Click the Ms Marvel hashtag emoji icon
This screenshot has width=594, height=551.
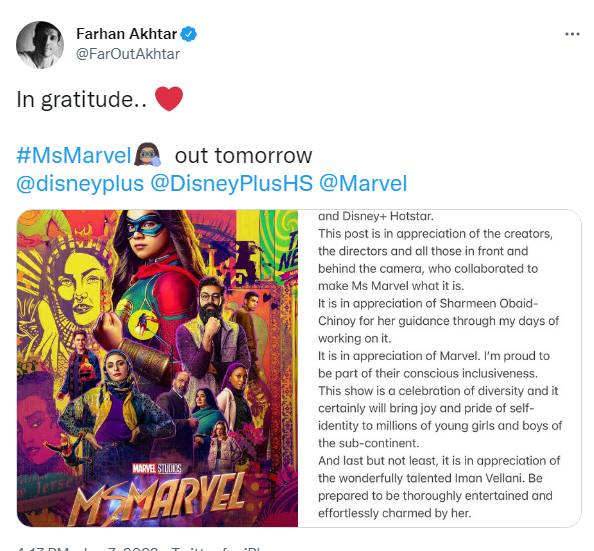click(x=148, y=155)
